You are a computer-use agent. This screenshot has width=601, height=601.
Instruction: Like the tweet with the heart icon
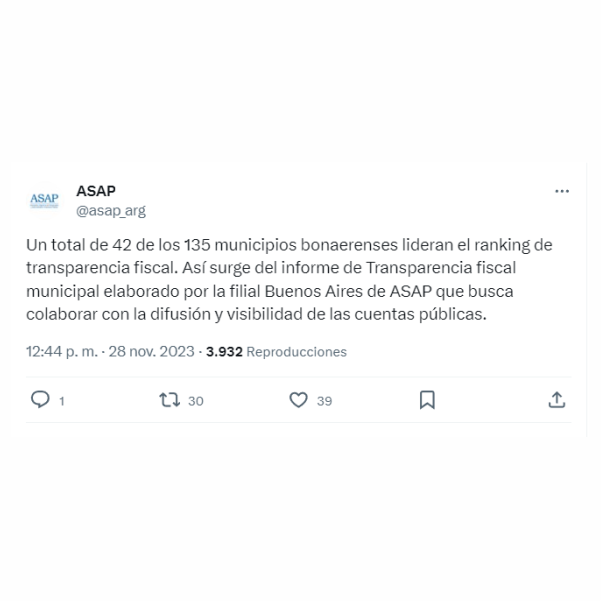(x=298, y=400)
